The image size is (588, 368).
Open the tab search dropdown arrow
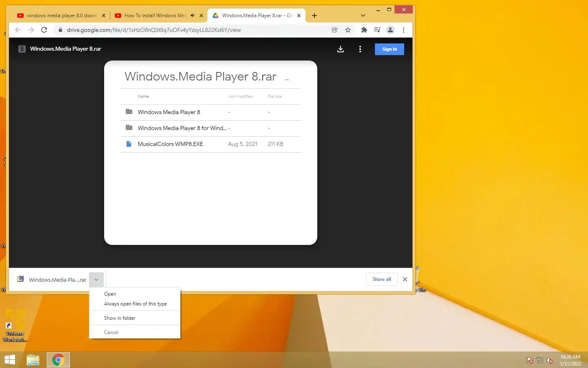363,16
